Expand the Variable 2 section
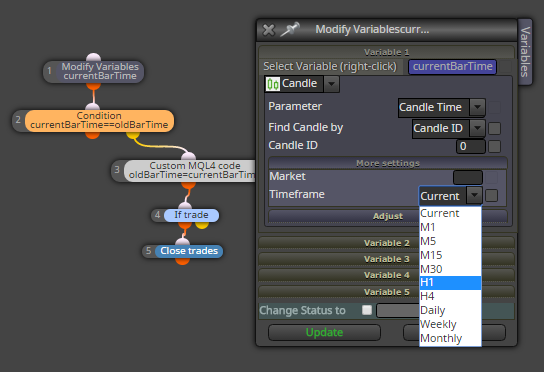This screenshot has height=372, width=544. (x=386, y=243)
